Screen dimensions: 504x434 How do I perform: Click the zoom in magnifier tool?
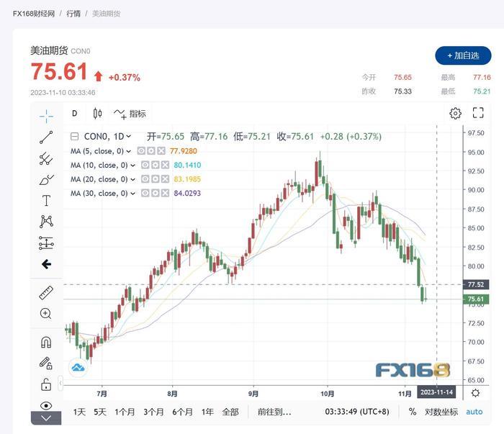pos(46,314)
